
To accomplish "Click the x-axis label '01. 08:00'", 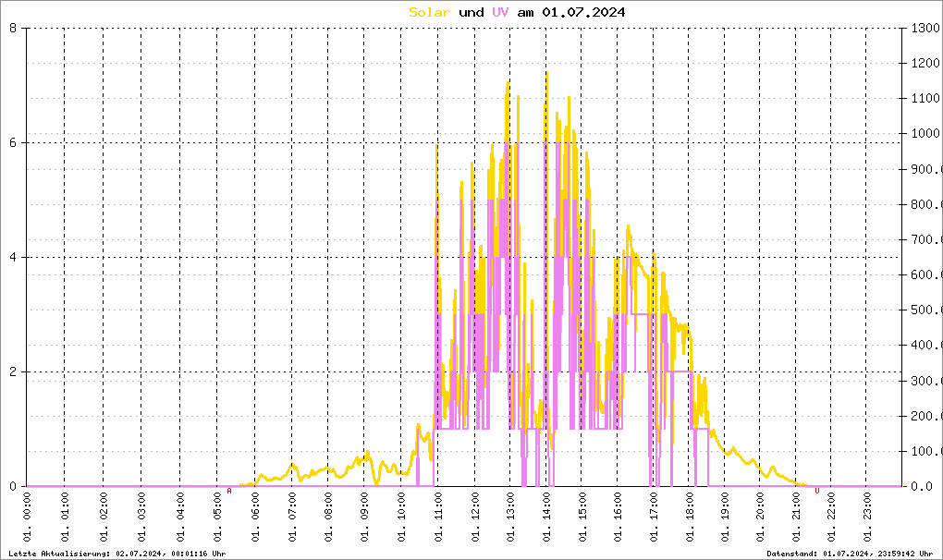I will [328, 517].
